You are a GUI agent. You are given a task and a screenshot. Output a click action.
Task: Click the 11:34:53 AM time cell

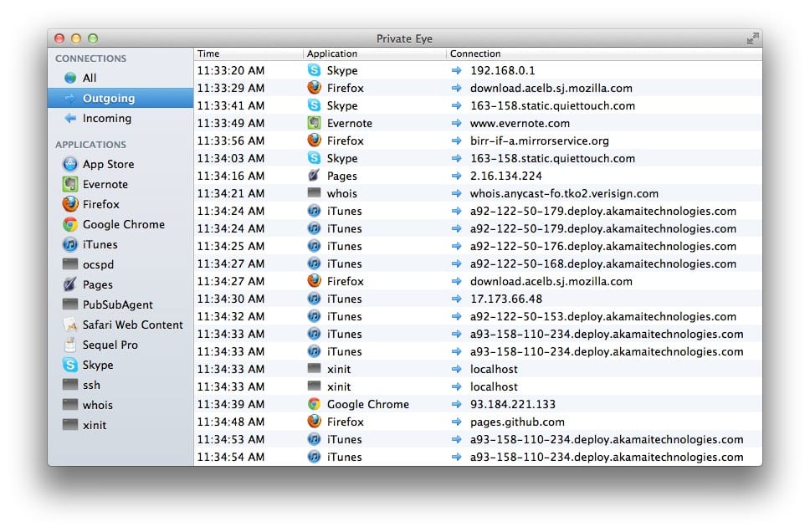click(230, 439)
